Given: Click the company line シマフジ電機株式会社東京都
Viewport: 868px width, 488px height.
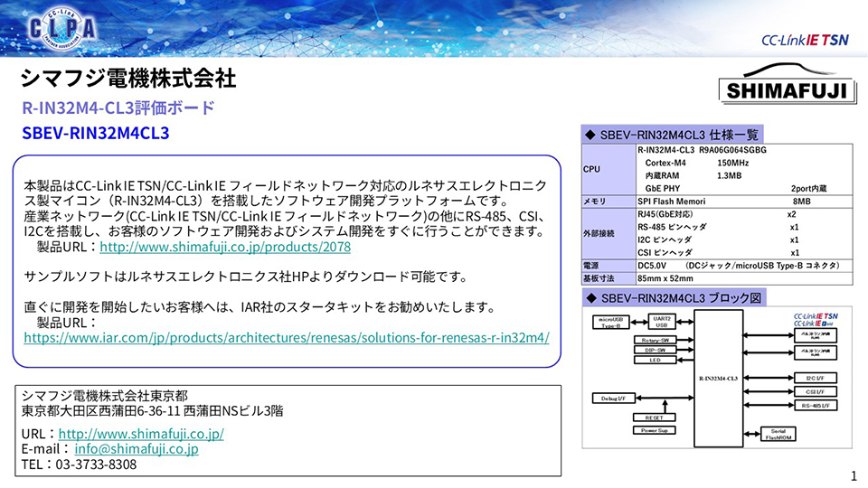Looking at the screenshot, I should 105,396.
